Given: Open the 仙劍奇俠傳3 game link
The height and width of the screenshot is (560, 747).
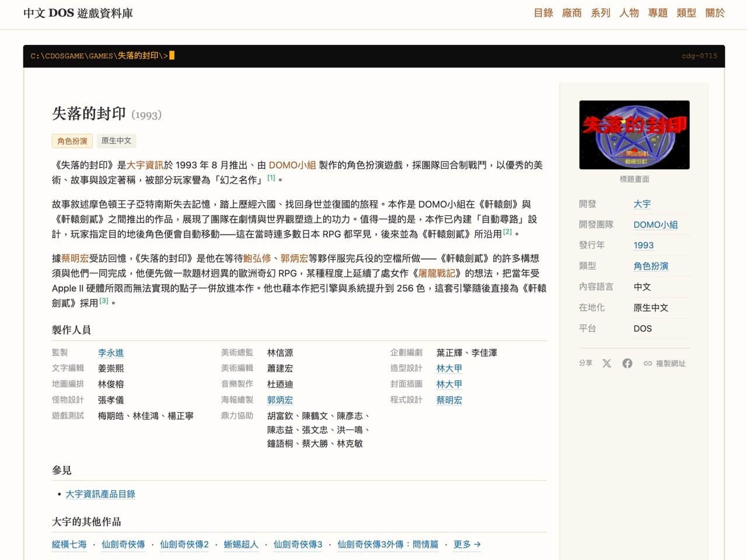Looking at the screenshot, I should click(298, 544).
